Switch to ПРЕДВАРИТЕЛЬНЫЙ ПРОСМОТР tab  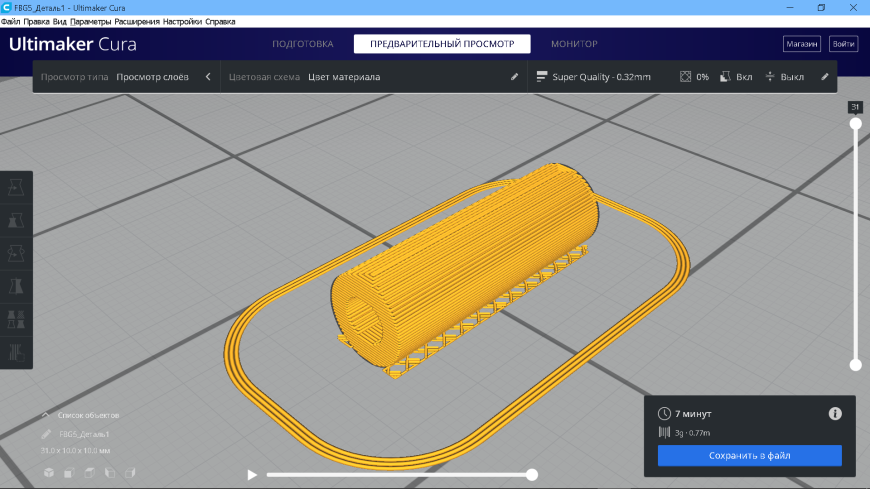pos(442,44)
